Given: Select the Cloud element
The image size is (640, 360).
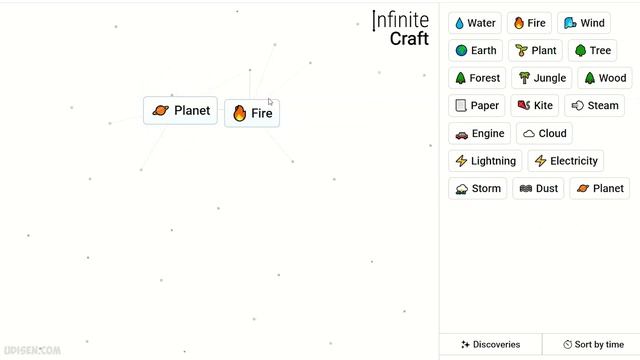Looking at the screenshot, I should coord(544,133).
